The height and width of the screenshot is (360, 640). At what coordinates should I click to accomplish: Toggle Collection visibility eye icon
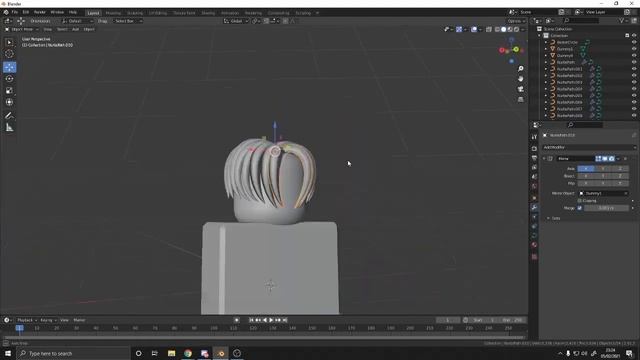point(634,36)
